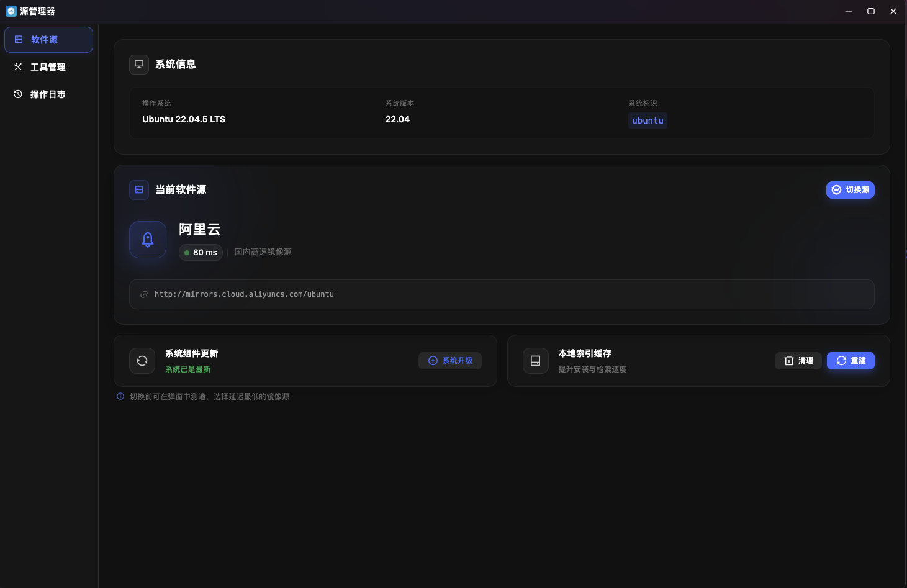Click the link icon before the mirror URL

click(144, 294)
